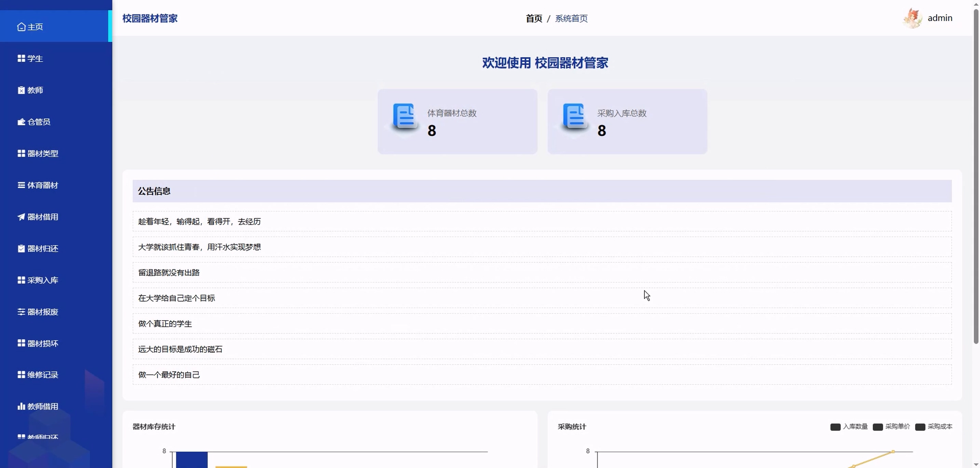Open the 器材类型 menu item

[43, 154]
